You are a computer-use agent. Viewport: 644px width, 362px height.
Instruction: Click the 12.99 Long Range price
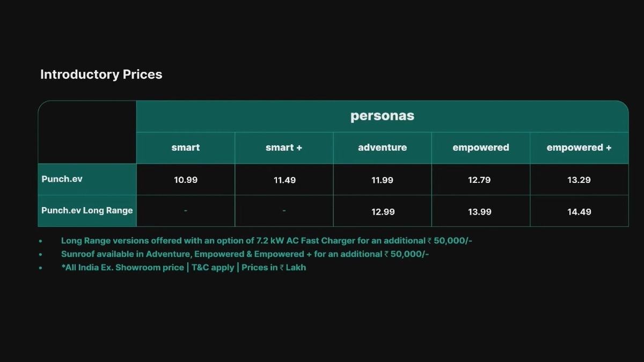383,212
